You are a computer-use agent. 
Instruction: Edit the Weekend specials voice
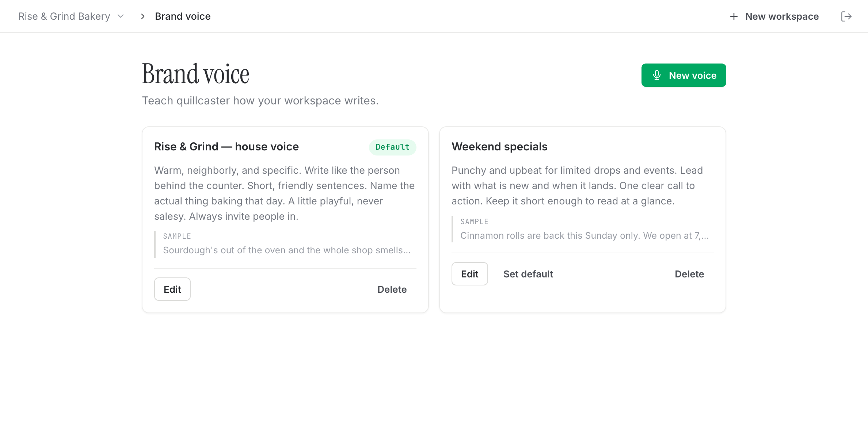(x=469, y=274)
